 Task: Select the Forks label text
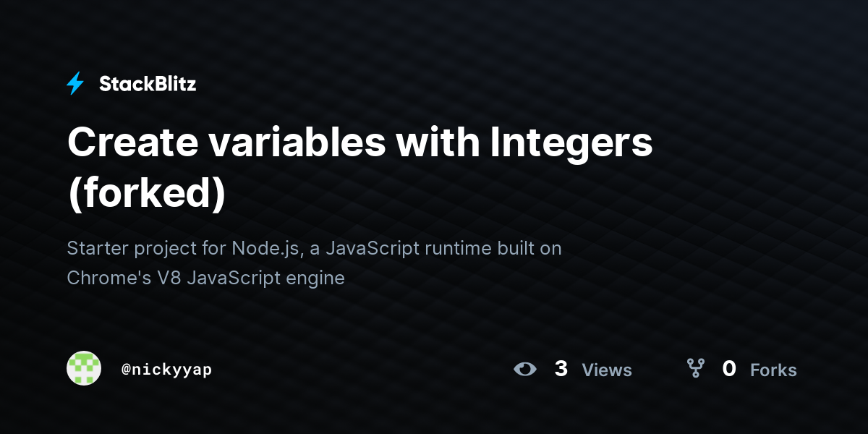coord(773,370)
